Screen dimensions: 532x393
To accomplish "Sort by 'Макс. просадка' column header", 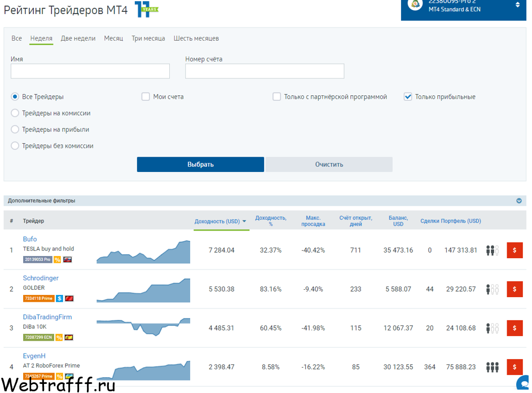I will point(313,220).
